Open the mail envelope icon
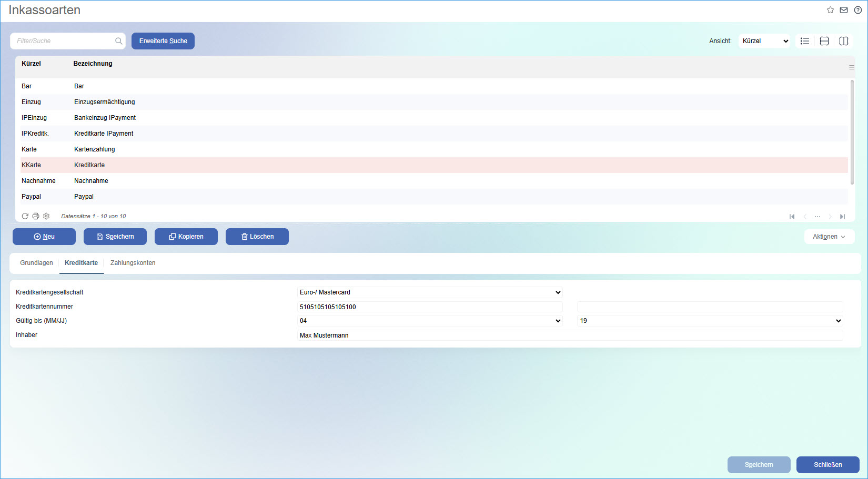 pyautogui.click(x=844, y=10)
